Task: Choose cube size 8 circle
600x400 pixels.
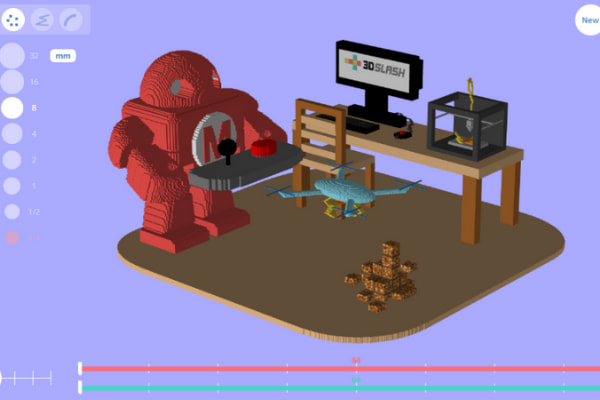Action: pos(12,108)
